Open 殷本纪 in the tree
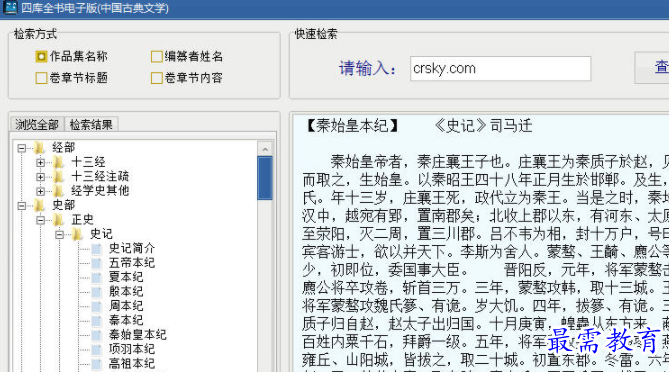This screenshot has width=669, height=372. [126, 291]
